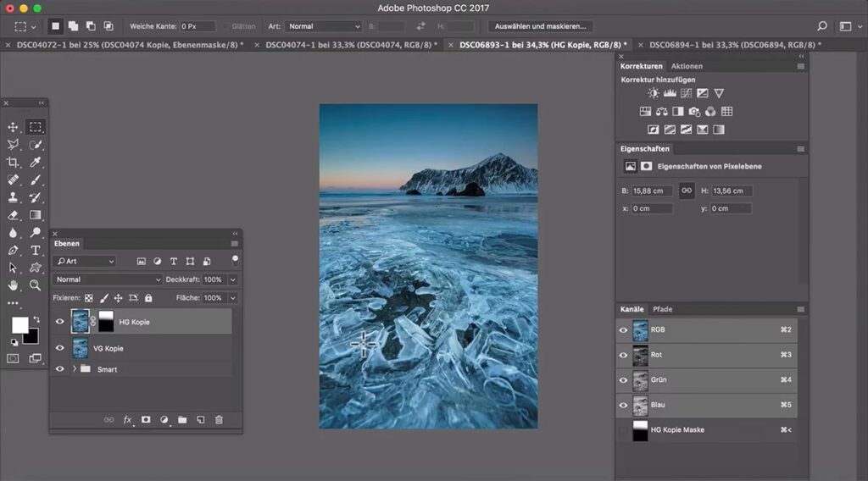The image size is (868, 481).
Task: Add a Brightness/Contrast adjustment
Action: pyautogui.click(x=654, y=93)
